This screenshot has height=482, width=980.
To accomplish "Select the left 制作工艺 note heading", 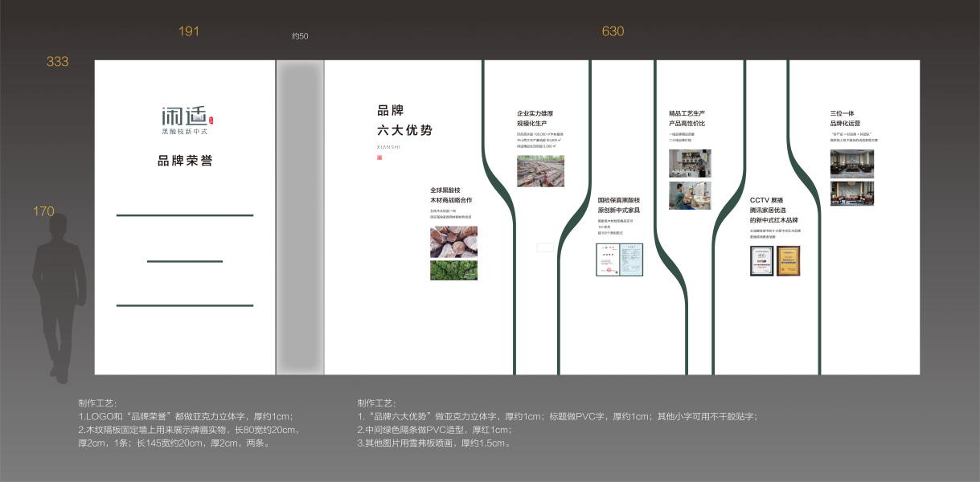I will [98, 402].
